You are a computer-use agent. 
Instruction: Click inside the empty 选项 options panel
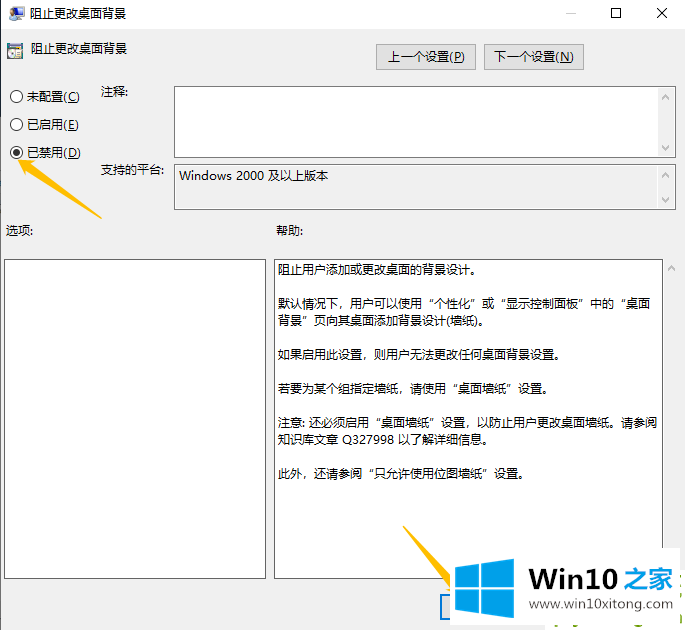point(134,418)
